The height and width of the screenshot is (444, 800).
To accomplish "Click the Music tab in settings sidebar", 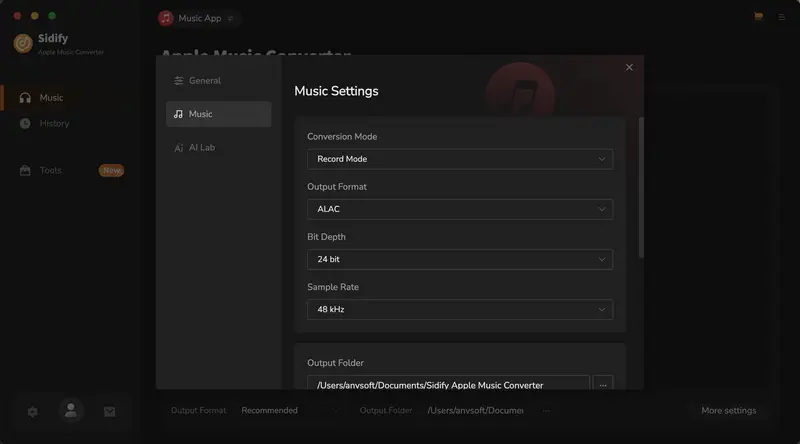I will (x=218, y=114).
